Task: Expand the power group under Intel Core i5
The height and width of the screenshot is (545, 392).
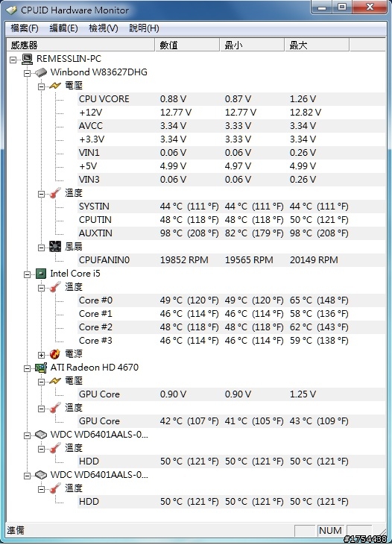Action: pyautogui.click(x=41, y=355)
